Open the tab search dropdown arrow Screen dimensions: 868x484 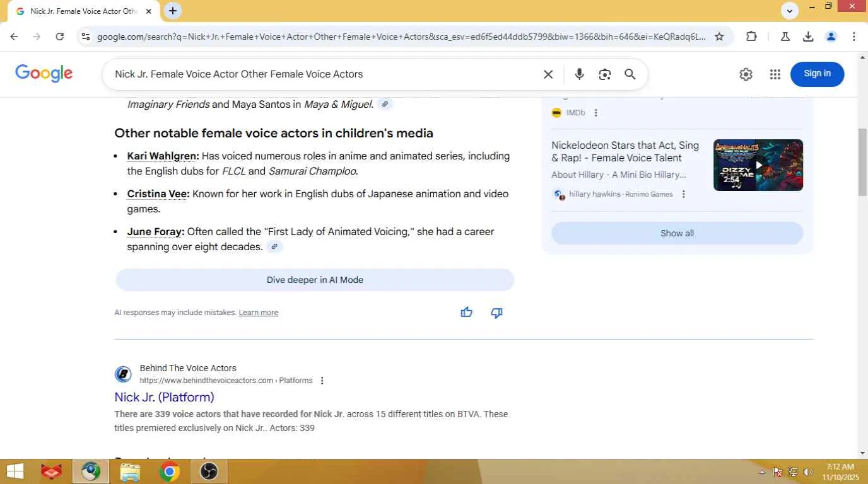point(790,11)
